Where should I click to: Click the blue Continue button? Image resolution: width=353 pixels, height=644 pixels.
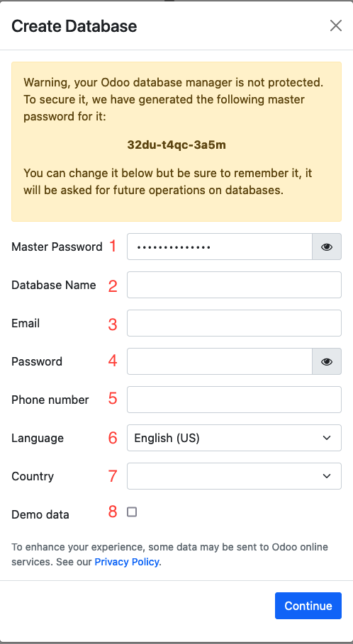point(308,606)
